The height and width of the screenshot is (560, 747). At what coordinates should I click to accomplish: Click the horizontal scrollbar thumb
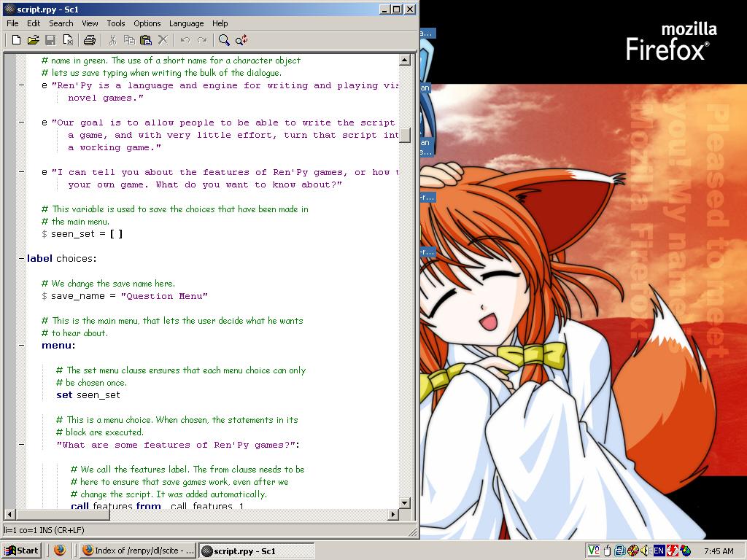[x=63, y=514]
